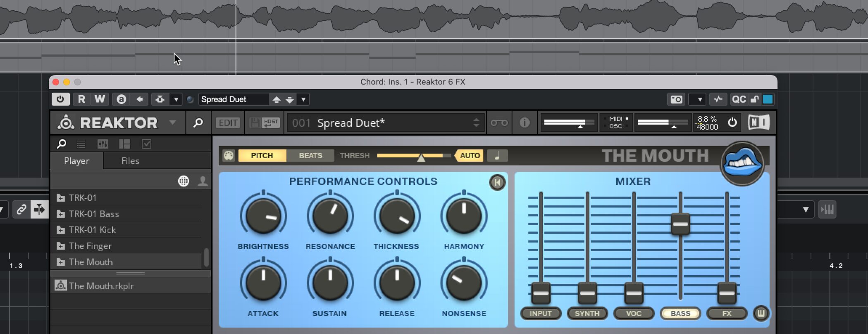Select BEATS mode
The height and width of the screenshot is (334, 868).
[x=310, y=156]
